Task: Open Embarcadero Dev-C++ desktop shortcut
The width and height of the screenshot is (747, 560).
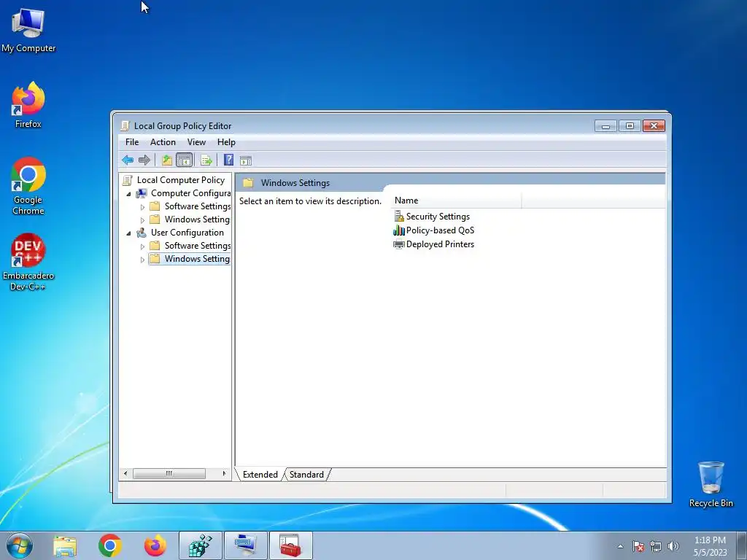Action: pyautogui.click(x=28, y=262)
